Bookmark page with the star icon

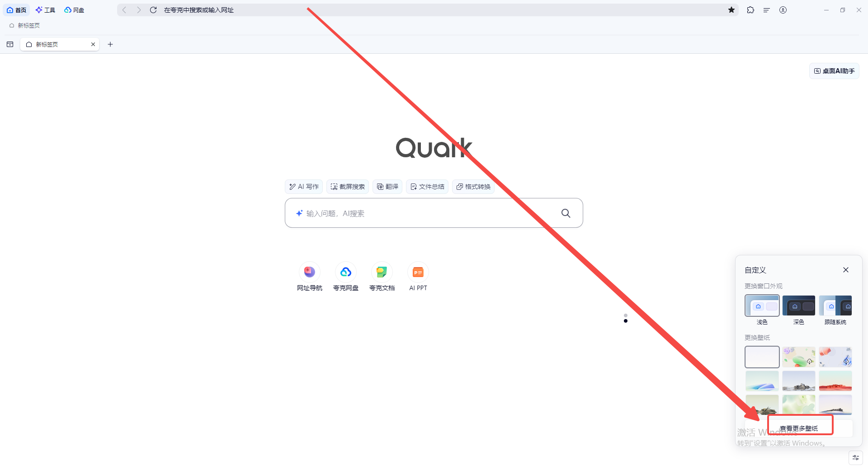(731, 10)
